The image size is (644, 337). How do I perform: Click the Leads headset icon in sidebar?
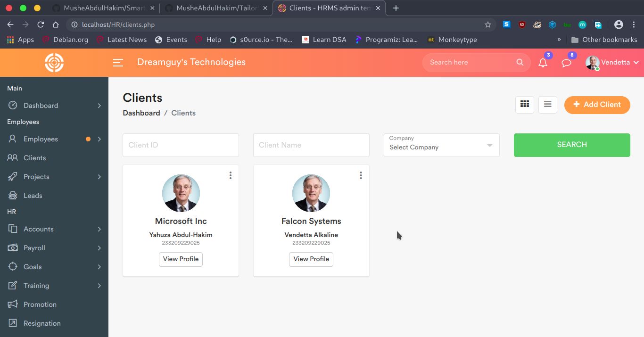point(13,196)
